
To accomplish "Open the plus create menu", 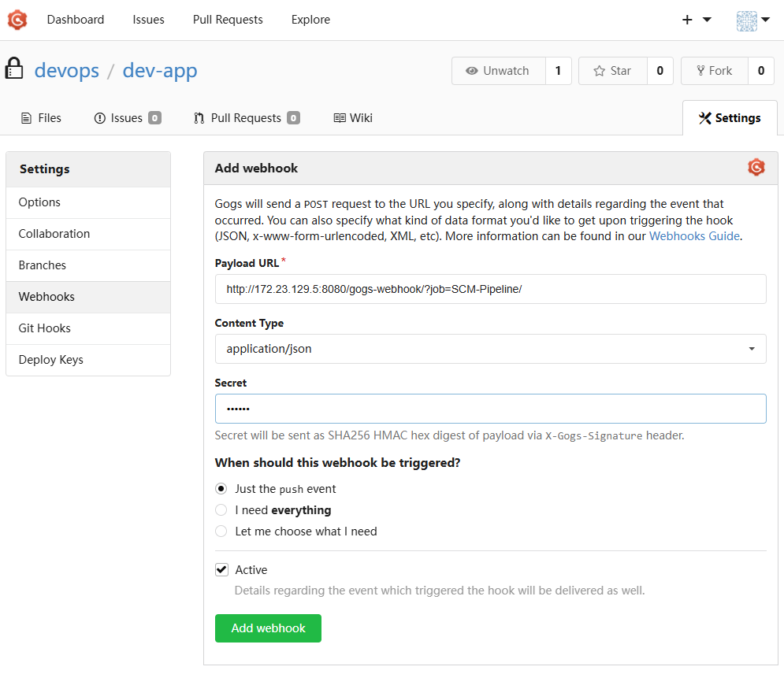I will click(x=696, y=20).
